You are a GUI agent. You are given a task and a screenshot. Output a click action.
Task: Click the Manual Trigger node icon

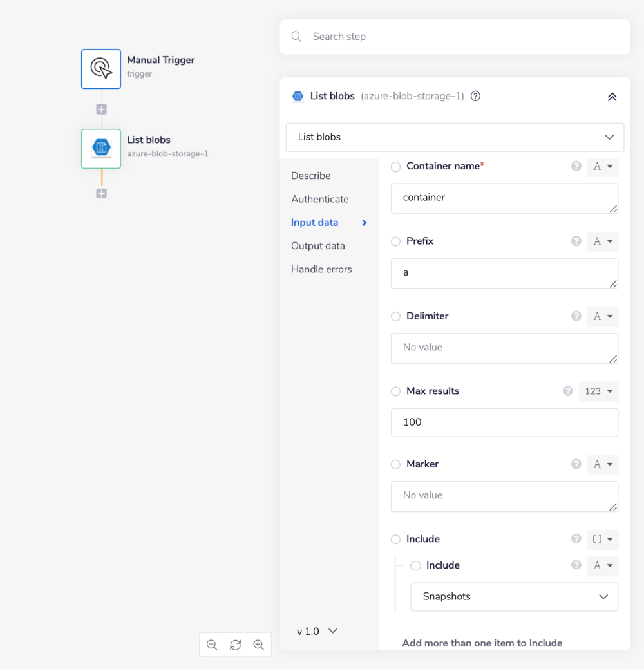(x=101, y=69)
